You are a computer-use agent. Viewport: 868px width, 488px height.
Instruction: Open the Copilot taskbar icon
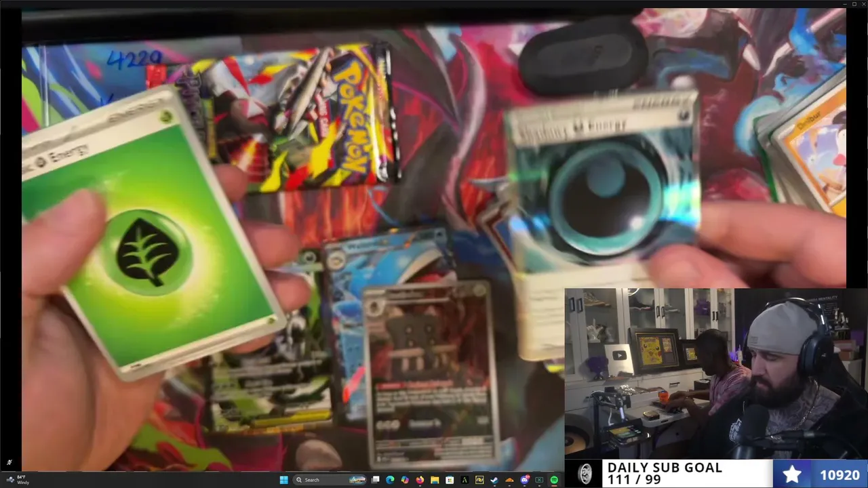(405, 480)
